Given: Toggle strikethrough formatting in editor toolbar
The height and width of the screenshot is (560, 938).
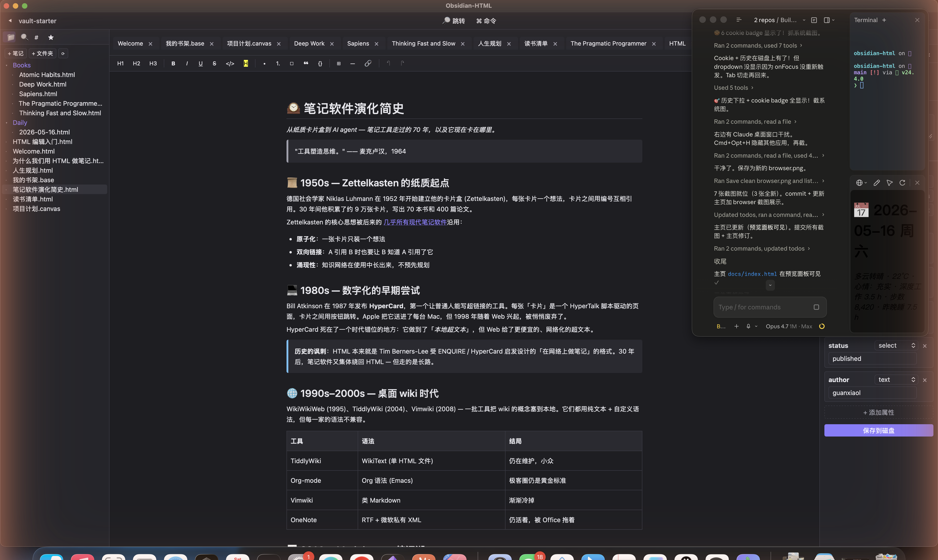Looking at the screenshot, I should click(x=214, y=63).
